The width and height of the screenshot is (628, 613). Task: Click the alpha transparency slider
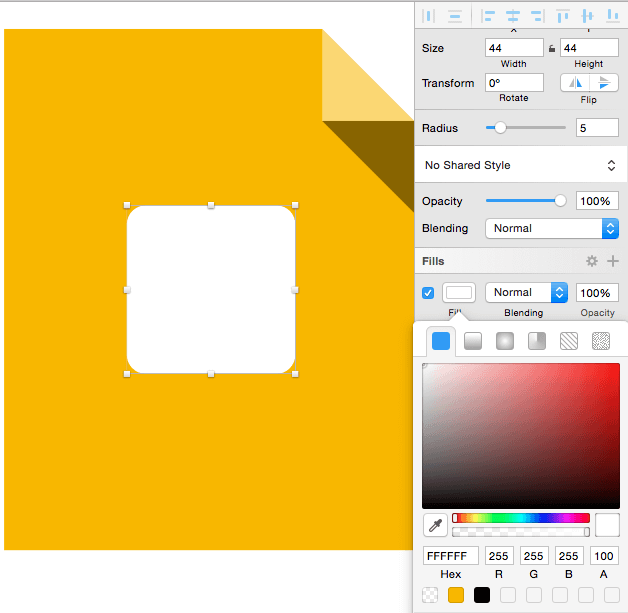(521, 532)
